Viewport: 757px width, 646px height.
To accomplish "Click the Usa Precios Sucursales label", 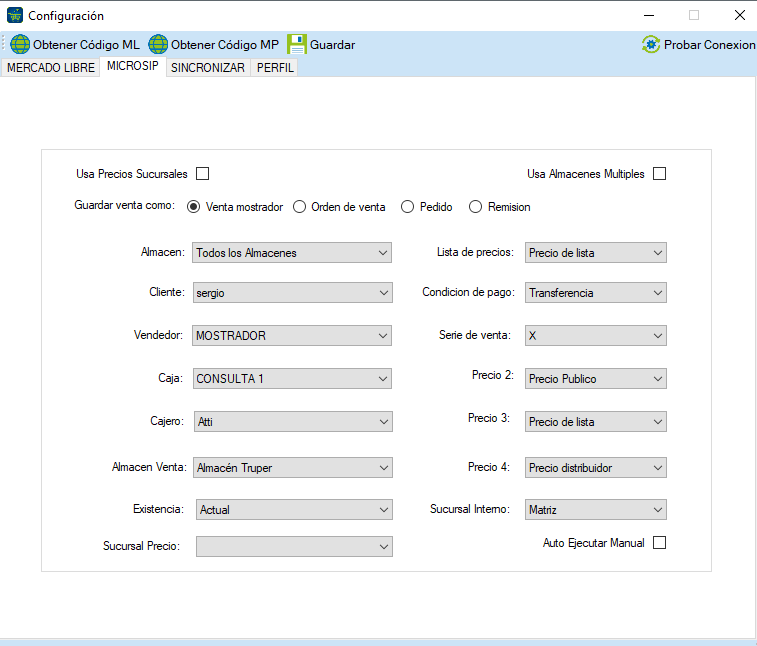I will (x=132, y=174).
